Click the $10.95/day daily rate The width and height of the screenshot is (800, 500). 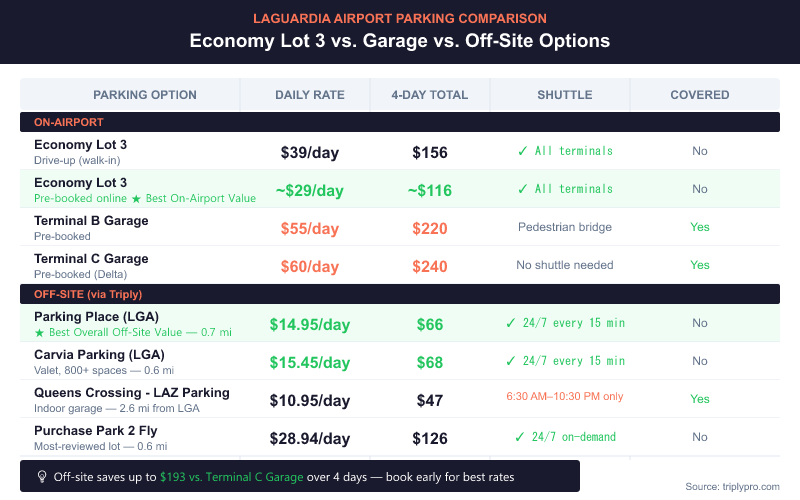click(x=310, y=401)
